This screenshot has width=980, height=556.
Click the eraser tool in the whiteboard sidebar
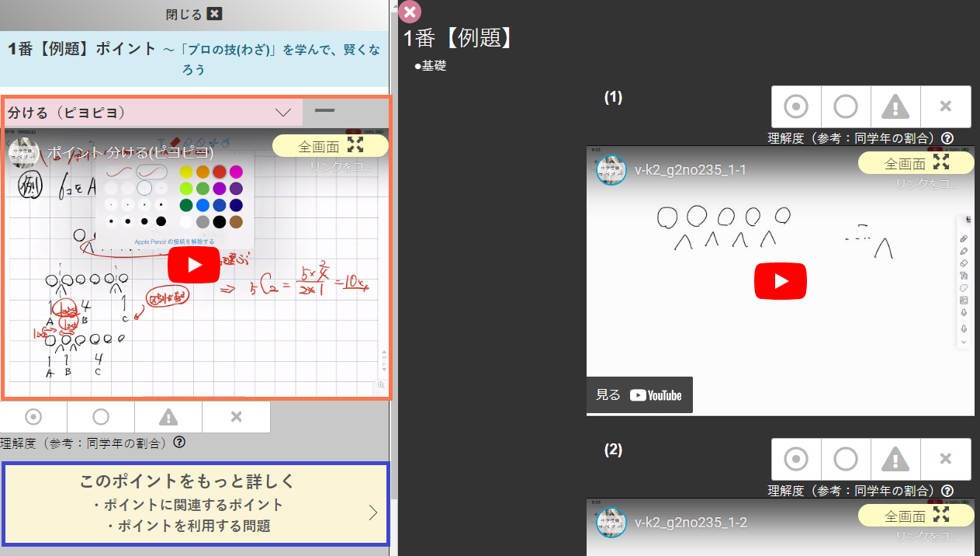[964, 263]
